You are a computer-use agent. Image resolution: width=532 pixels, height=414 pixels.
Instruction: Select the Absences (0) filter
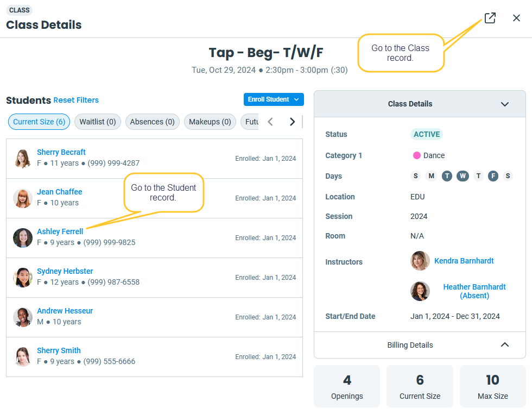153,122
